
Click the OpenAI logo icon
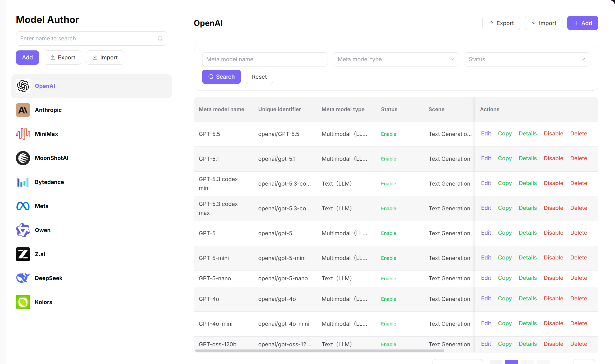pyautogui.click(x=23, y=86)
